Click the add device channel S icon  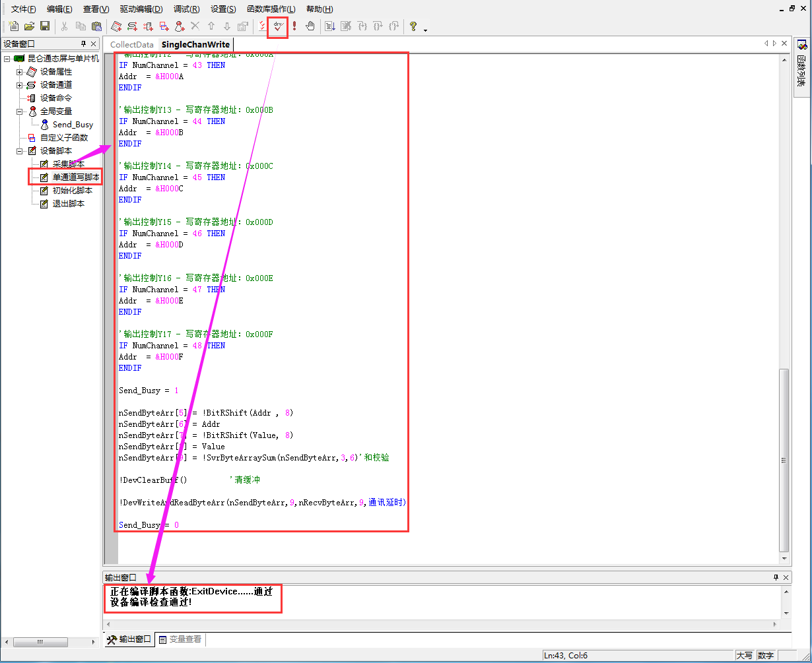[x=132, y=26]
